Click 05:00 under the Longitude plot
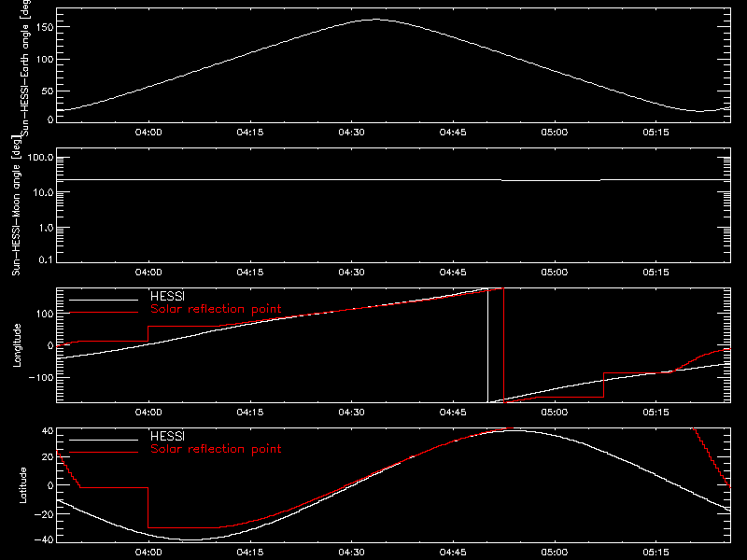 (x=555, y=413)
